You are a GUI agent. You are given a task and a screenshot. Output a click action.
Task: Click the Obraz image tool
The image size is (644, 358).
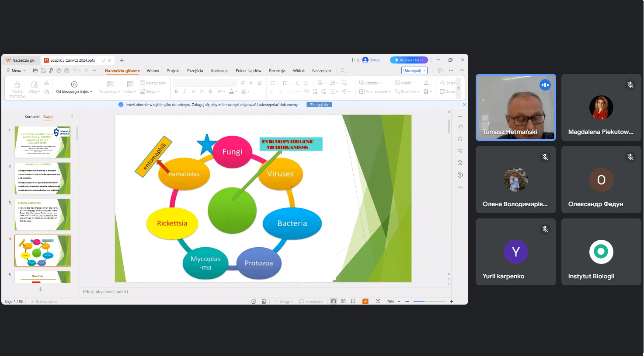point(403,83)
